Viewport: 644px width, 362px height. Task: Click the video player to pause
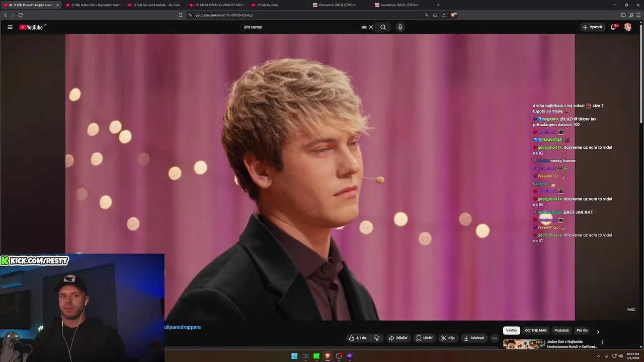click(x=320, y=177)
